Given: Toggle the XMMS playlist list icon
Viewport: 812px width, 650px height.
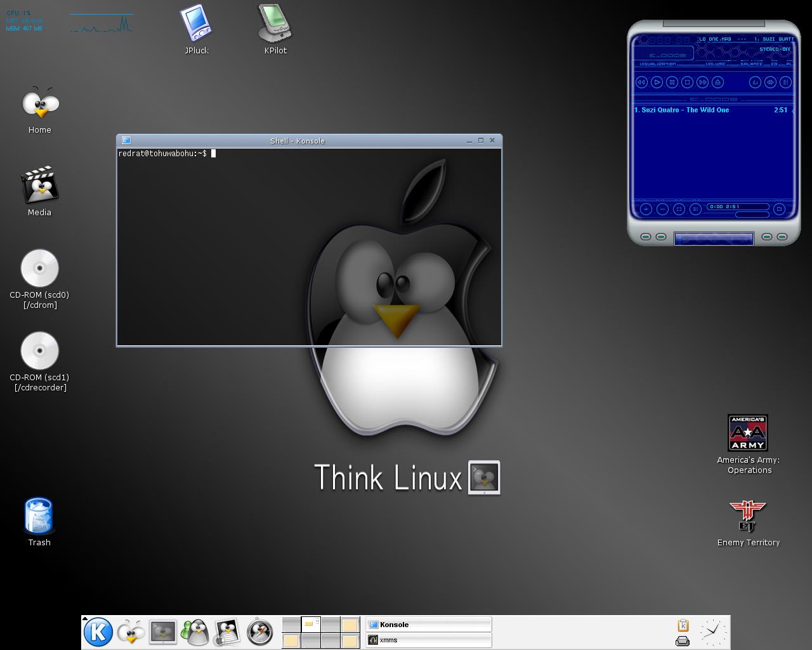Looking at the screenshot, I should 785,82.
